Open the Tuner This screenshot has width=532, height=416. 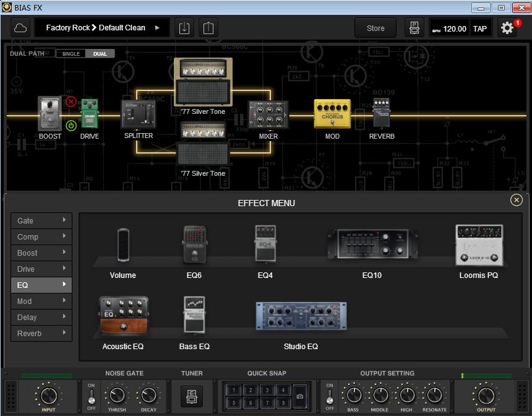click(x=192, y=396)
